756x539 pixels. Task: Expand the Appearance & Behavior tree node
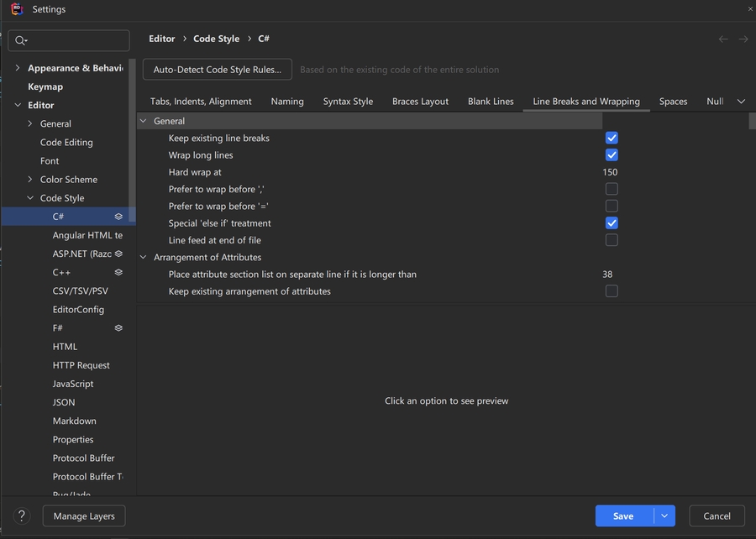[x=18, y=68]
